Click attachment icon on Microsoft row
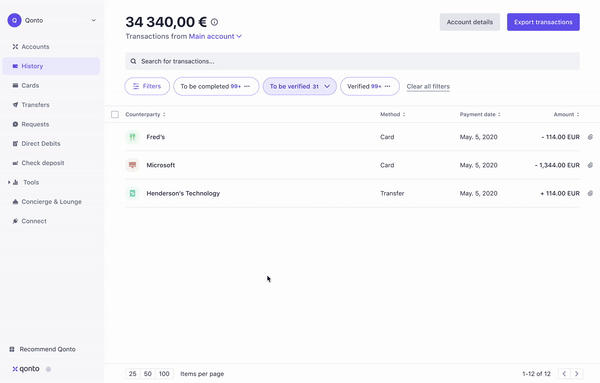Image resolution: width=600 pixels, height=383 pixels. [590, 165]
